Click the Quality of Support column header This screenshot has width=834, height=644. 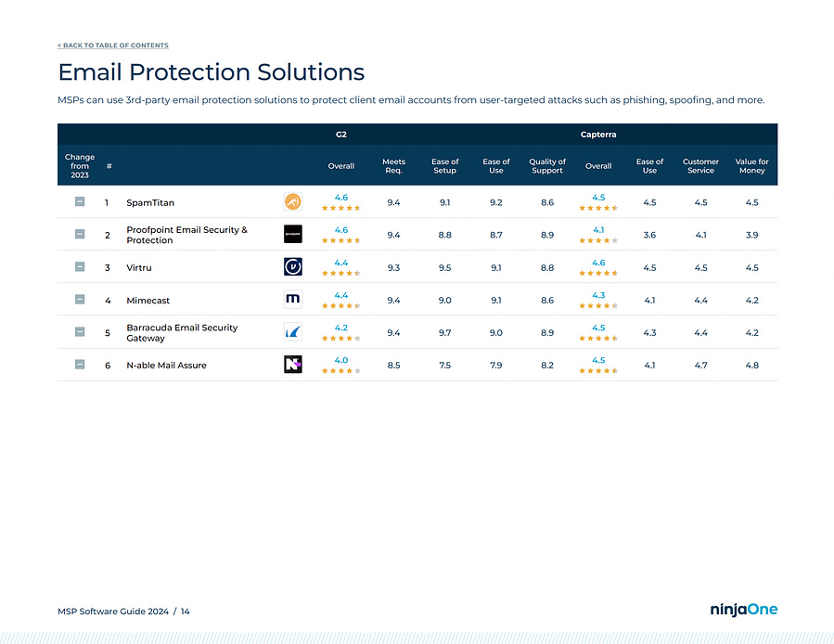[547, 166]
